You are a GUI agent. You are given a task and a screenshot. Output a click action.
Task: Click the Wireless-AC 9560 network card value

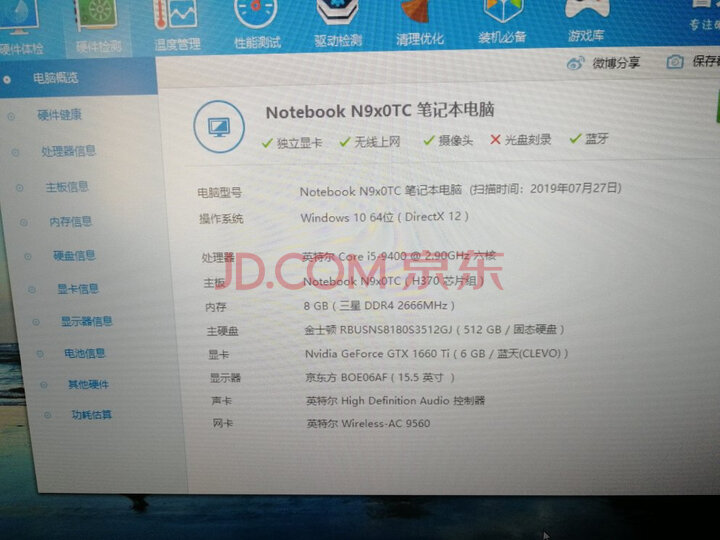368,423
